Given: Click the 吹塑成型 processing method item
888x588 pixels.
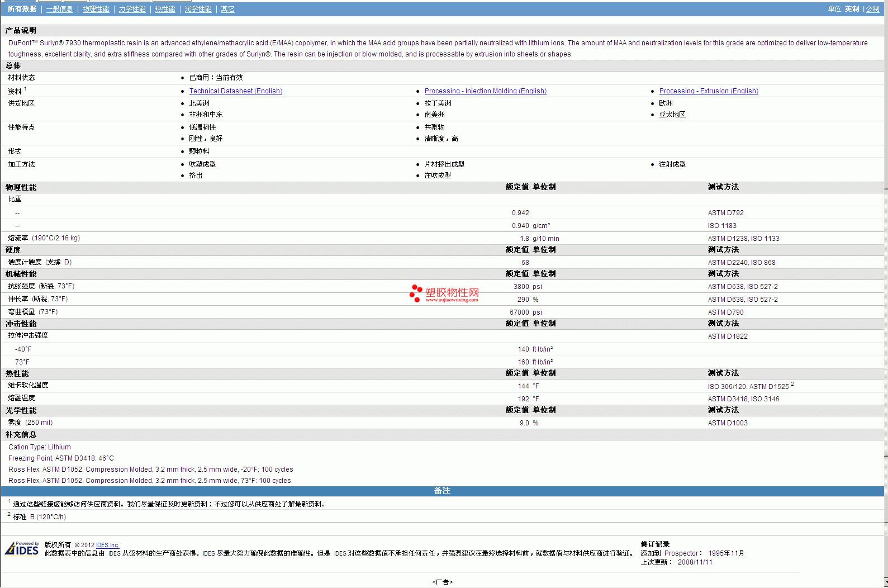Looking at the screenshot, I should coord(203,164).
